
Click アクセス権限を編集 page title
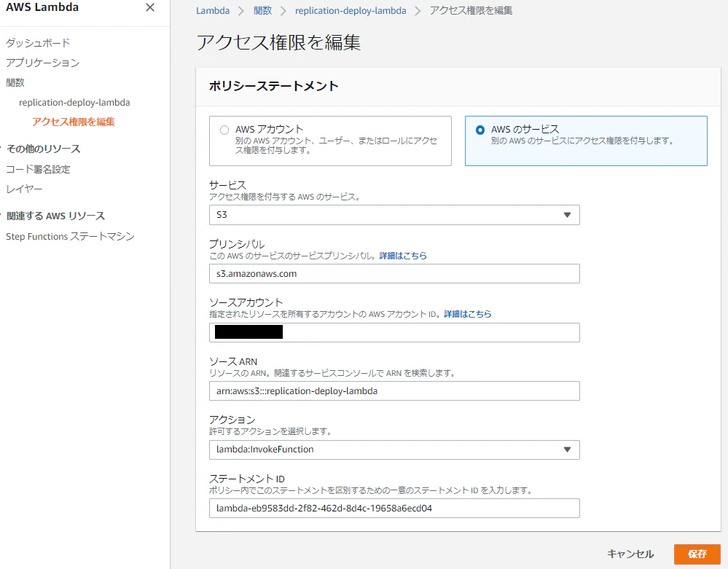click(x=278, y=42)
